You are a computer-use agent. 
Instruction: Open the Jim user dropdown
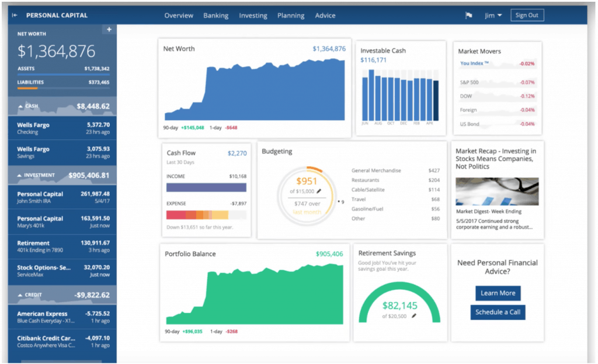coord(493,16)
